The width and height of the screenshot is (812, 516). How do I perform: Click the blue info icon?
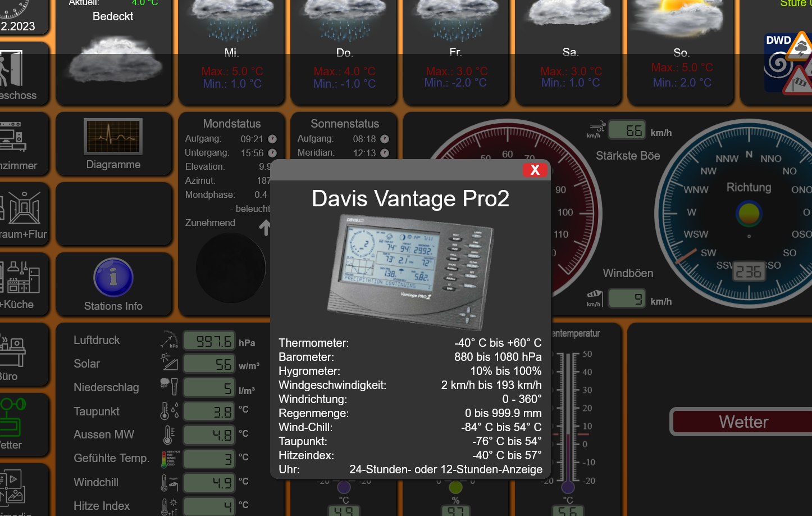point(113,277)
